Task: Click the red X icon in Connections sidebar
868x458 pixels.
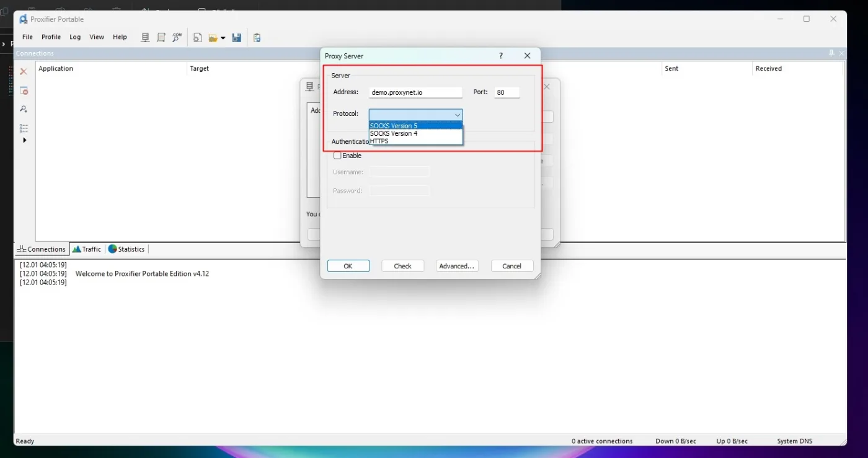Action: pos(24,72)
